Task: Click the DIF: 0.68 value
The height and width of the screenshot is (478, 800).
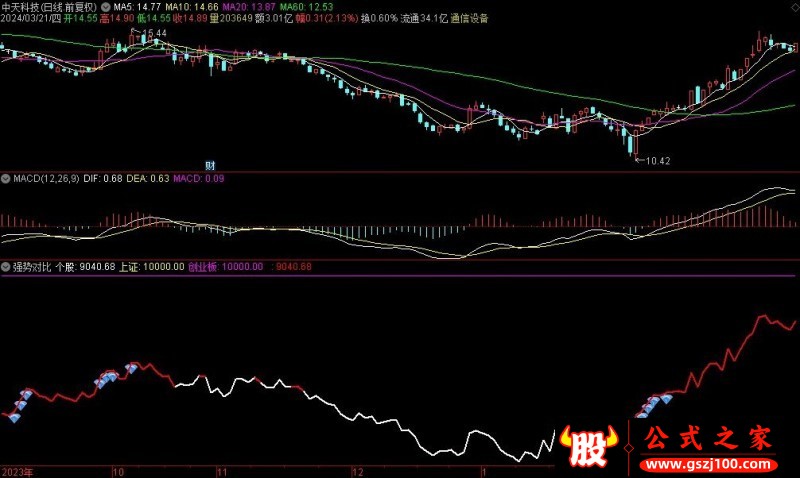Action: [103, 179]
